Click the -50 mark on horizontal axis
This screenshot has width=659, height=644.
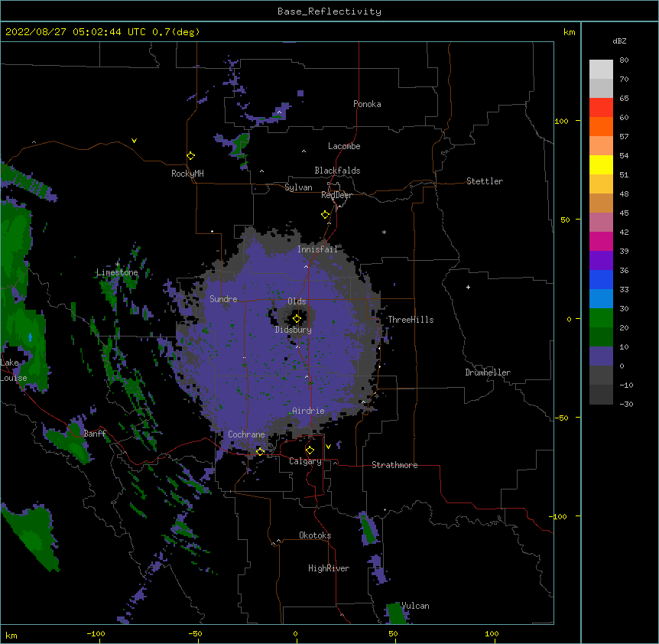195,633
